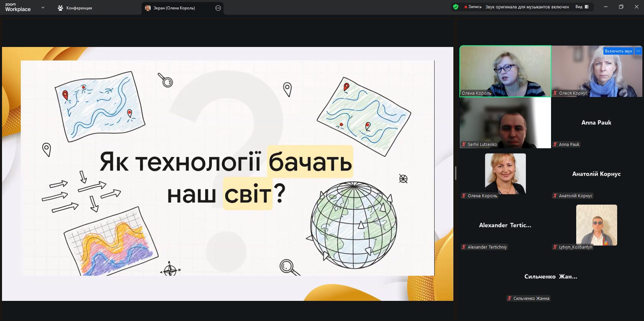This screenshot has height=321, width=644.
Task: Switch to the Конференция tab
Action: pos(75,8)
